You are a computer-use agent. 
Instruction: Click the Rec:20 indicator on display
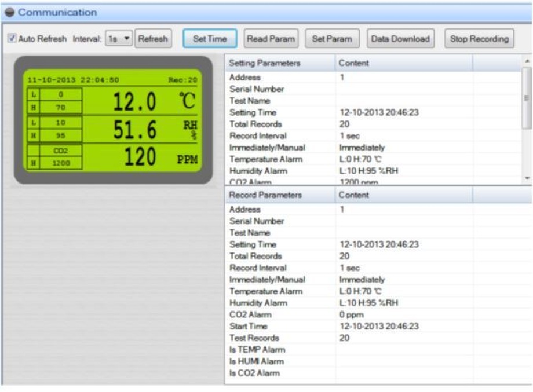coord(183,80)
